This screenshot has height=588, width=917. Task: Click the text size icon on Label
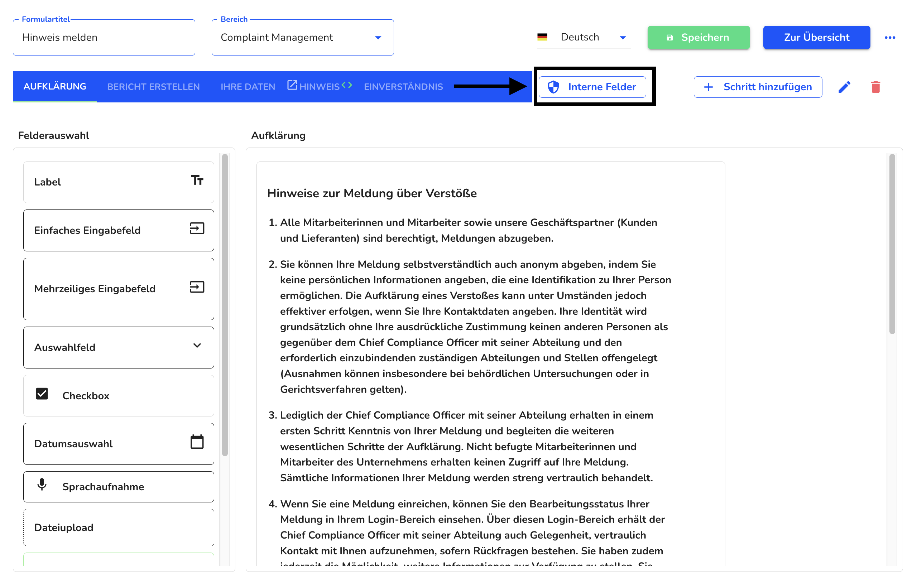pos(197,180)
